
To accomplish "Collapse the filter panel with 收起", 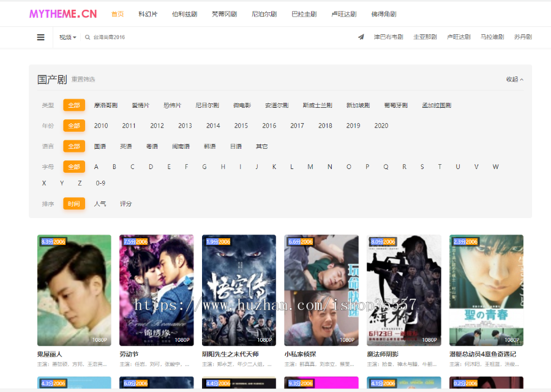I will pyautogui.click(x=514, y=79).
